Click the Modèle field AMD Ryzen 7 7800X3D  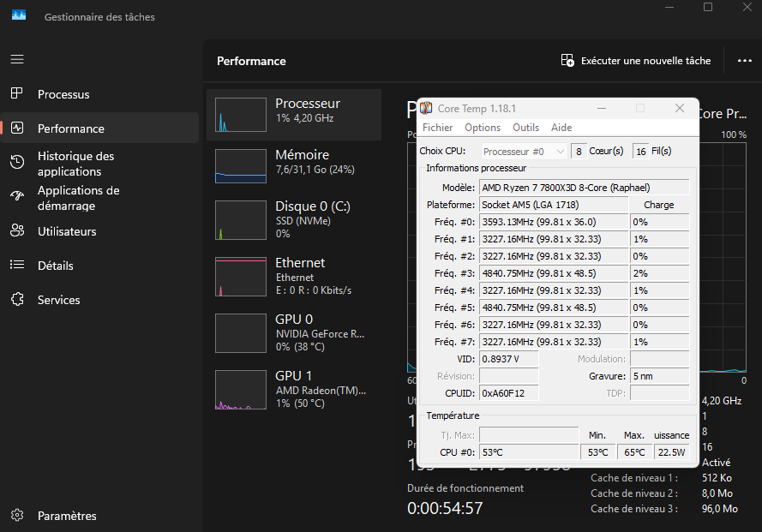point(584,188)
